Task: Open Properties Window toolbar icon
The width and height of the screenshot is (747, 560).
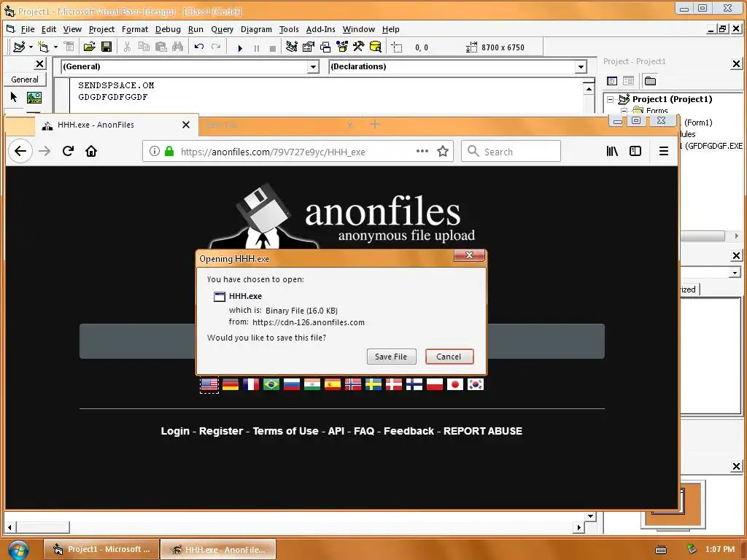Action: pyautogui.click(x=309, y=47)
